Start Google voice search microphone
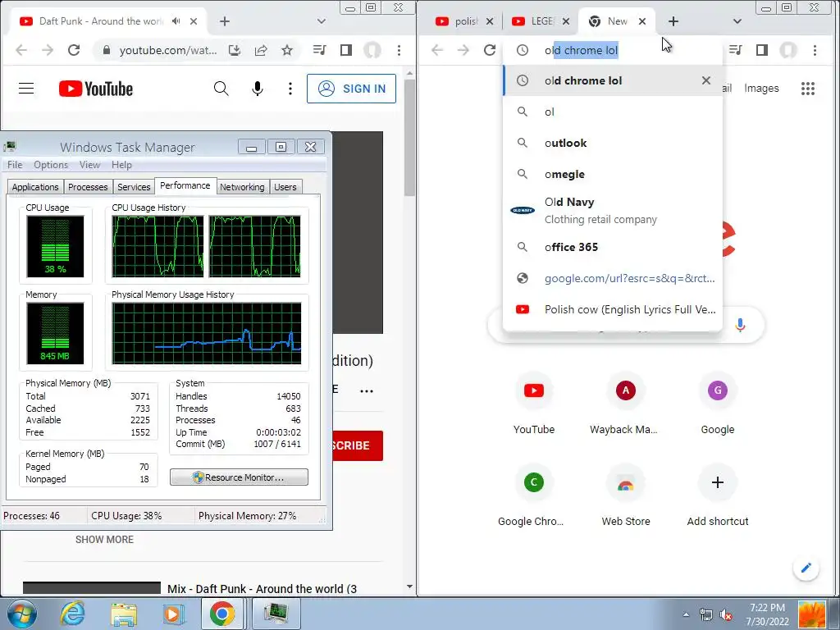 (x=741, y=325)
